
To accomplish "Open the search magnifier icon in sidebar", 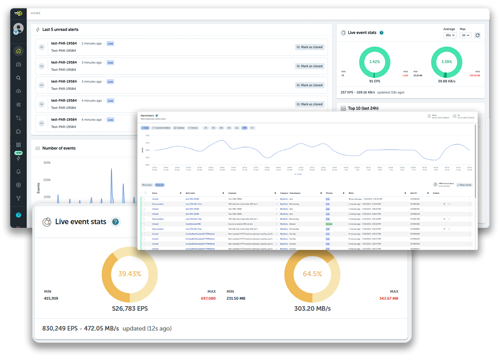I will 19,78.
